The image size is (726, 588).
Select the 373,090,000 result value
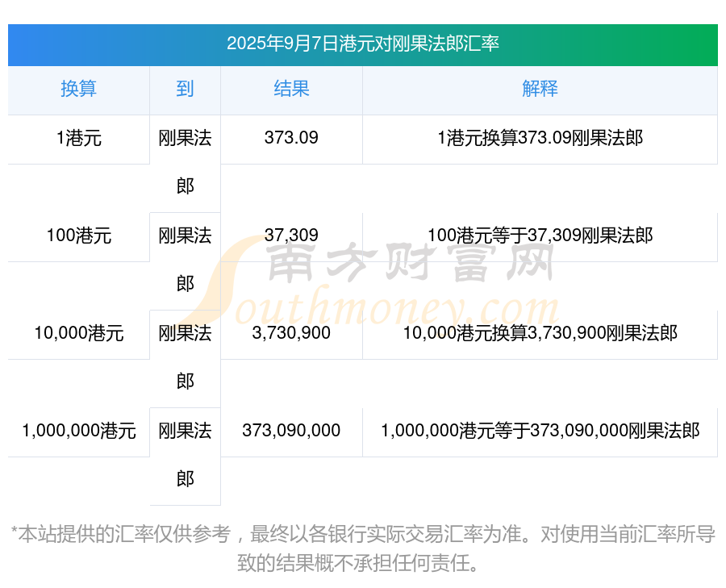pyautogui.click(x=291, y=431)
